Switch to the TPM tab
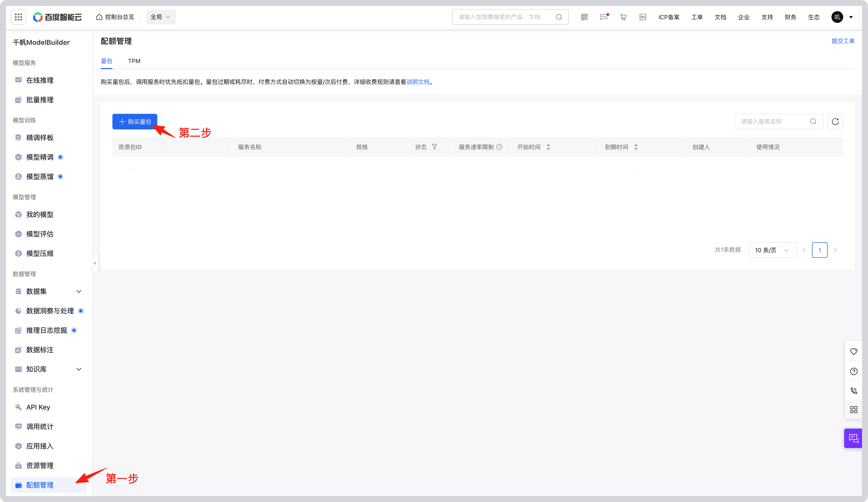 point(134,61)
